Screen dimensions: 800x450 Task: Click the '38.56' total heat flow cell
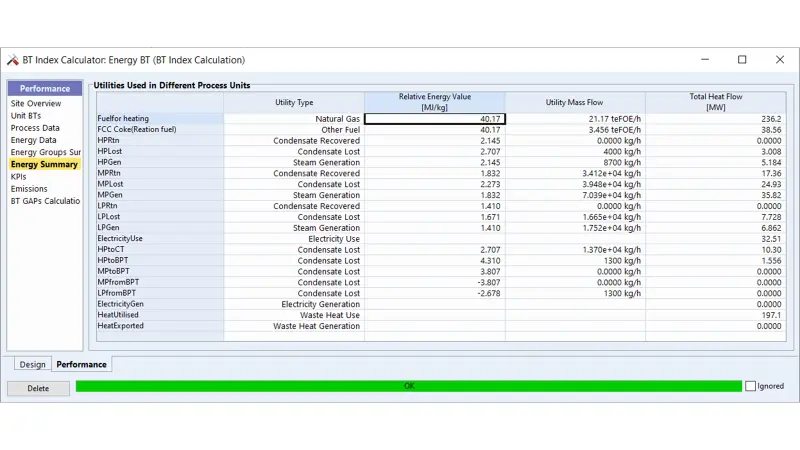click(716, 130)
